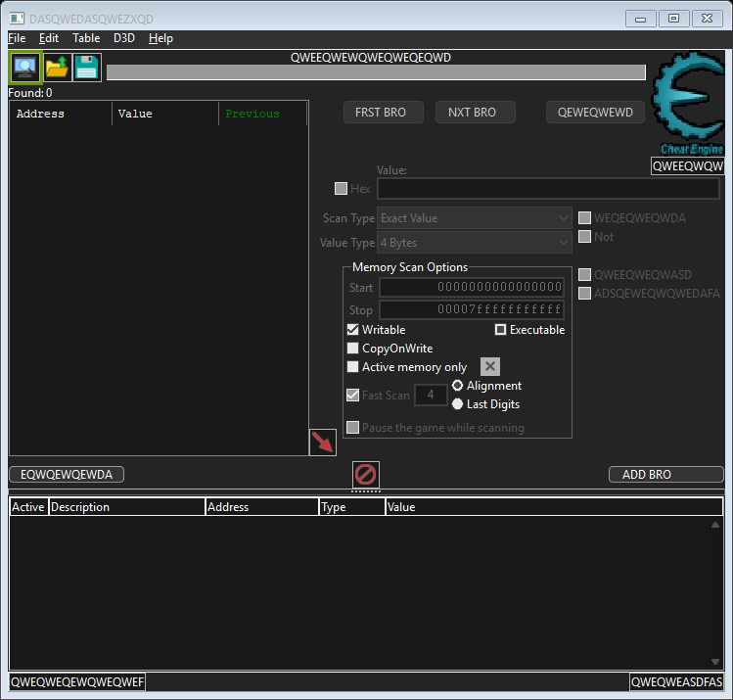Toggle Pause the game while scanning
The height and width of the screenshot is (700, 733).
[x=353, y=427]
